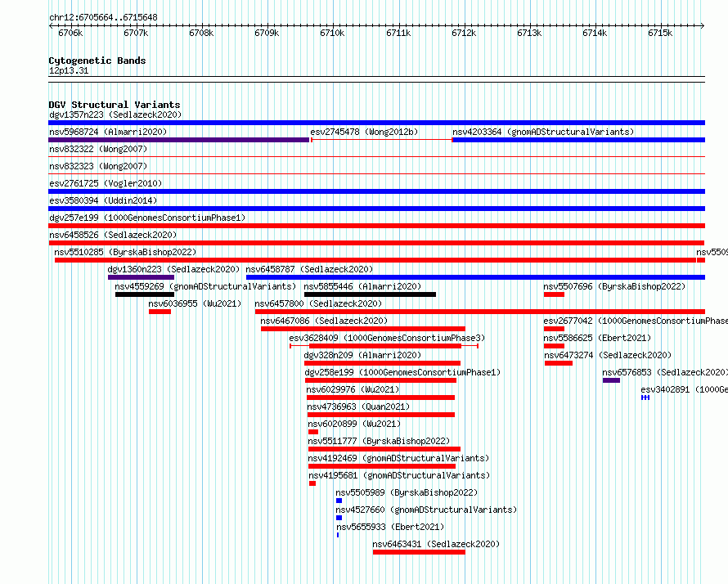The width and height of the screenshot is (728, 584).
Task: Select nsv4736963 (Quan2021) label
Action: [358, 407]
